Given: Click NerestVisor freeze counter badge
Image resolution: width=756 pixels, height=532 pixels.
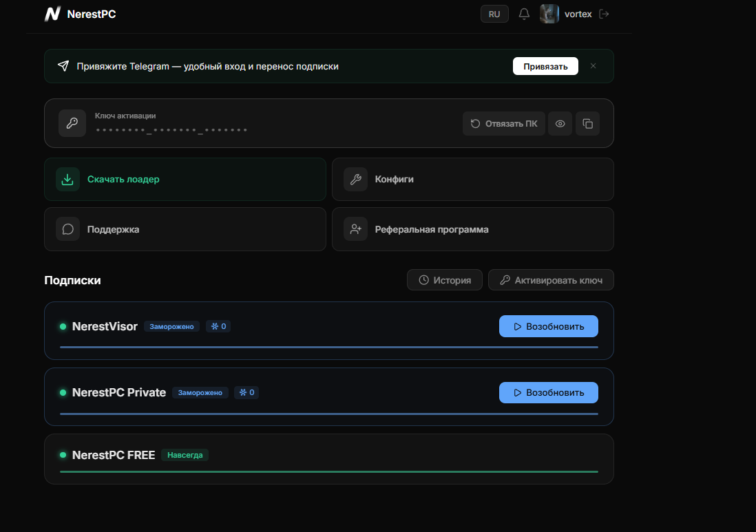Looking at the screenshot, I should coord(218,326).
